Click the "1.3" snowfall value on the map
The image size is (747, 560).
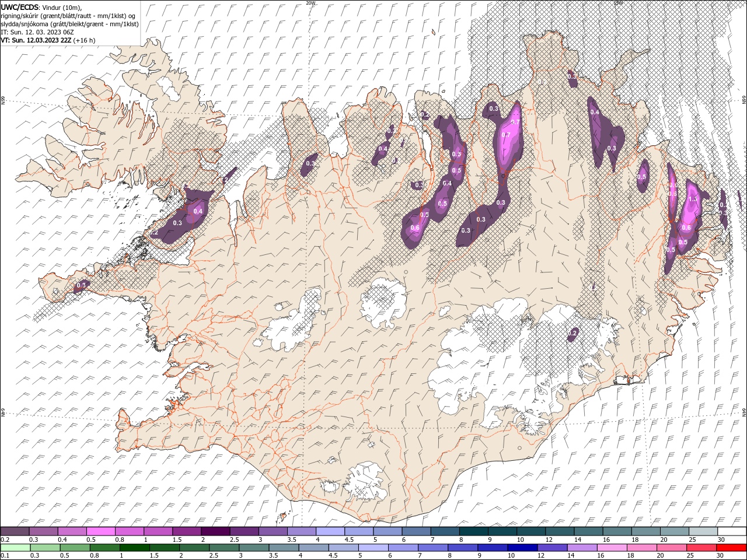693,199
